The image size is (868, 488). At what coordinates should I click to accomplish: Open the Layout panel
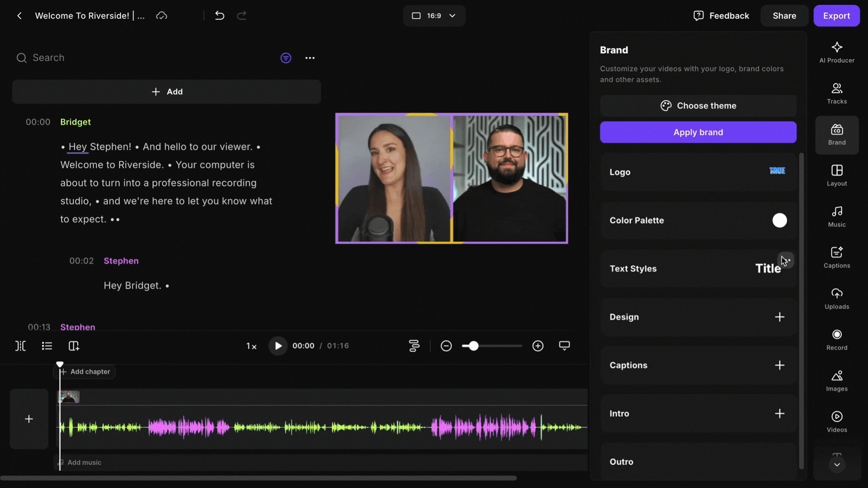tap(837, 175)
